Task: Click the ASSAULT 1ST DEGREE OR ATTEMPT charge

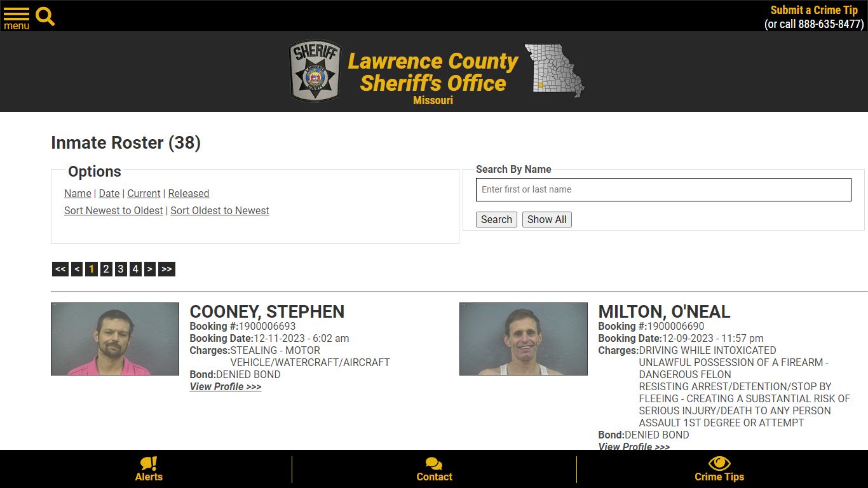Action: (721, 423)
